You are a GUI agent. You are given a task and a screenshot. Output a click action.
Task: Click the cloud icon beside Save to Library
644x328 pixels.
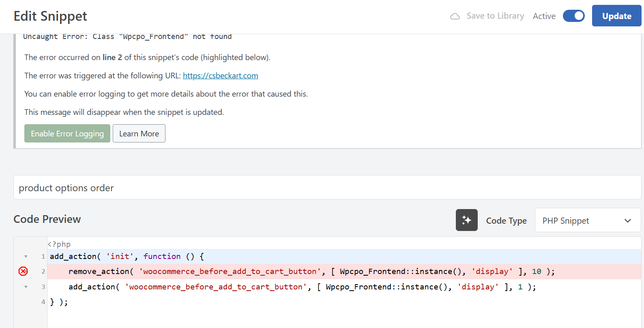[x=455, y=16]
